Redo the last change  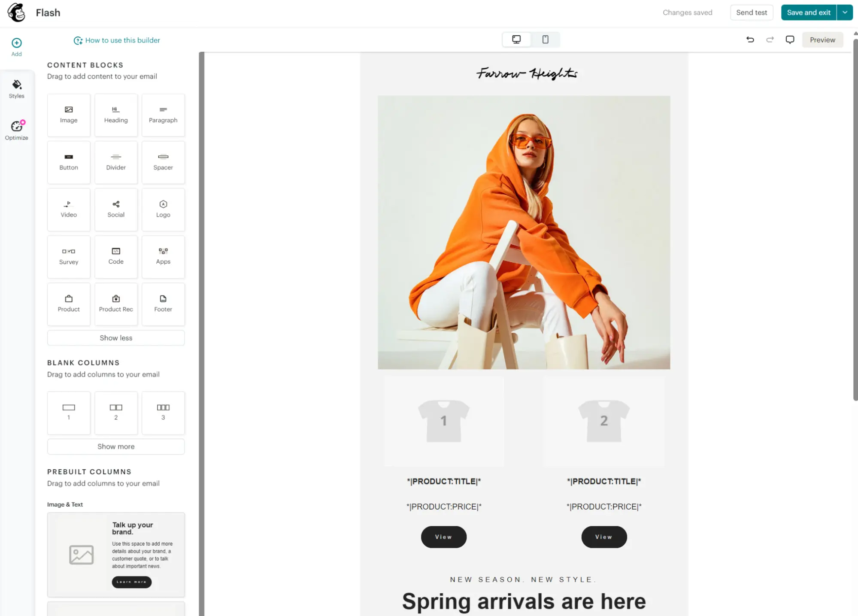coord(770,39)
